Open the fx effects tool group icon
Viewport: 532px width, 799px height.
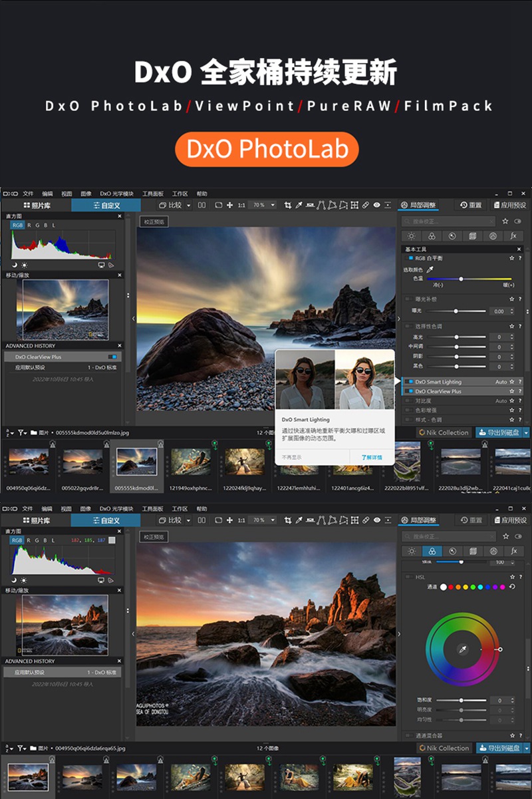pyautogui.click(x=513, y=236)
